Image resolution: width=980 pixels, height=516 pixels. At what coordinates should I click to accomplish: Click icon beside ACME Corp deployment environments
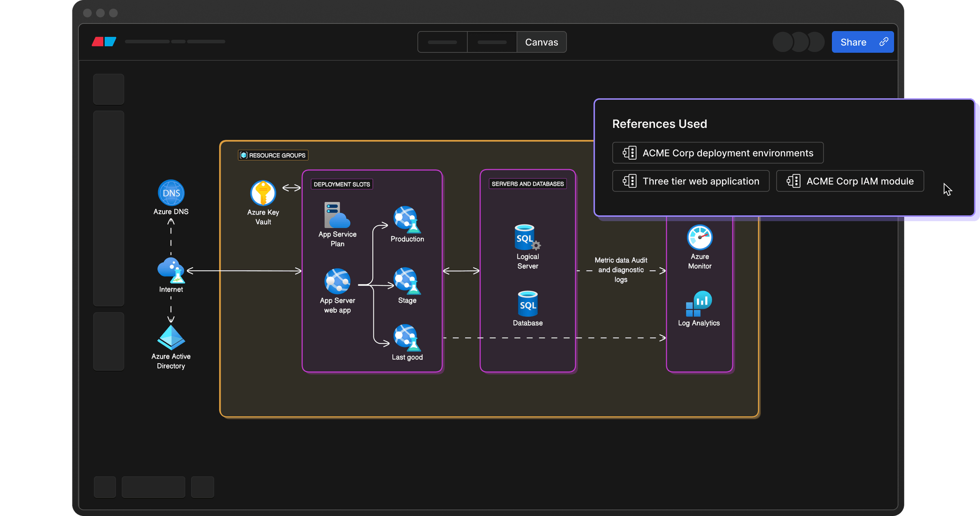click(x=629, y=153)
